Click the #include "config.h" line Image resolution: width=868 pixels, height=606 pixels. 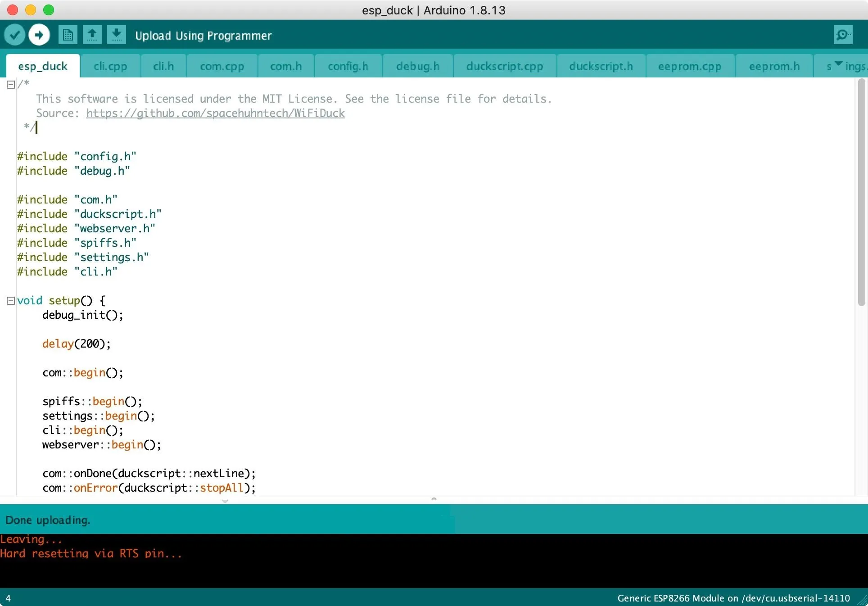(77, 157)
